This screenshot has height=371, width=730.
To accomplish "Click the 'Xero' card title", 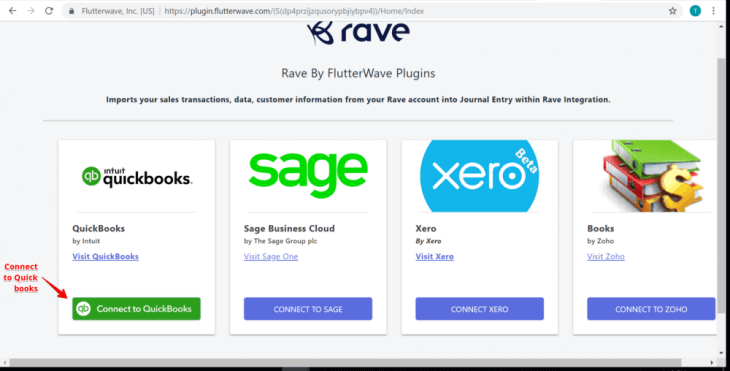I will pyautogui.click(x=426, y=229).
